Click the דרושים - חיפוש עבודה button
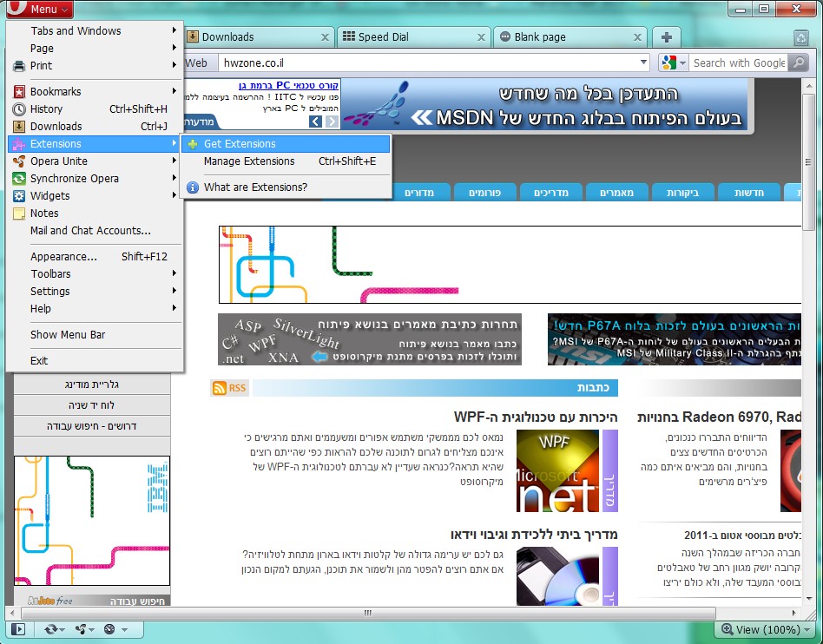This screenshot has width=823, height=644. coord(92,425)
